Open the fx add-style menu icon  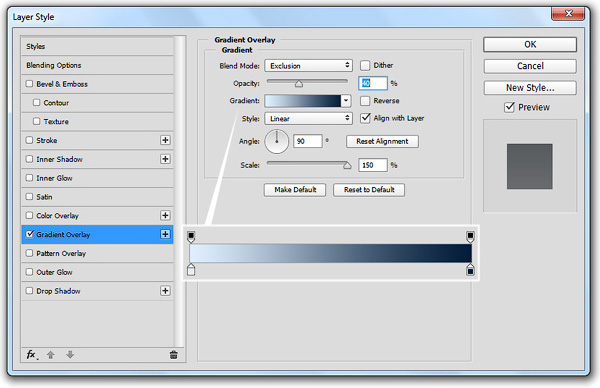(32, 355)
